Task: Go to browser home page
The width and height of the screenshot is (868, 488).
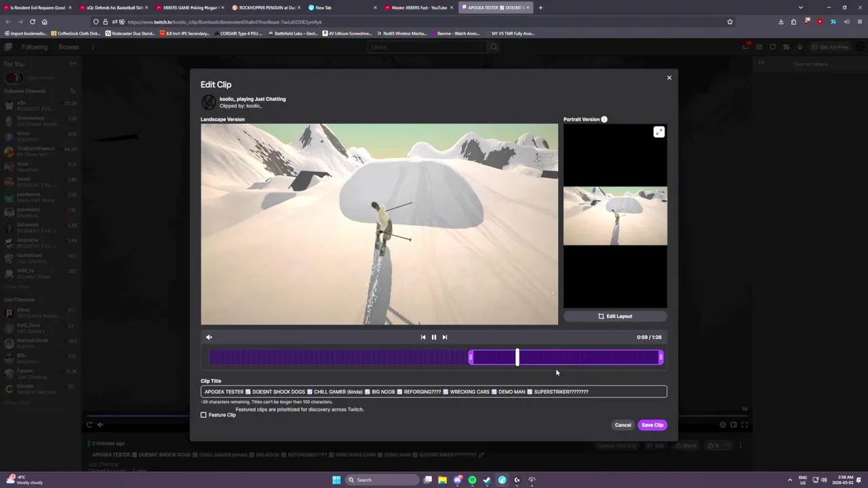Action: [x=45, y=22]
